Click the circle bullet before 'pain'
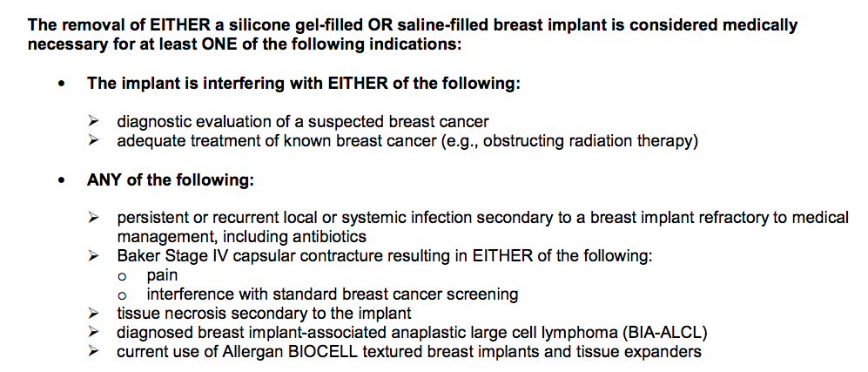This screenshot has width=868, height=372. click(122, 275)
